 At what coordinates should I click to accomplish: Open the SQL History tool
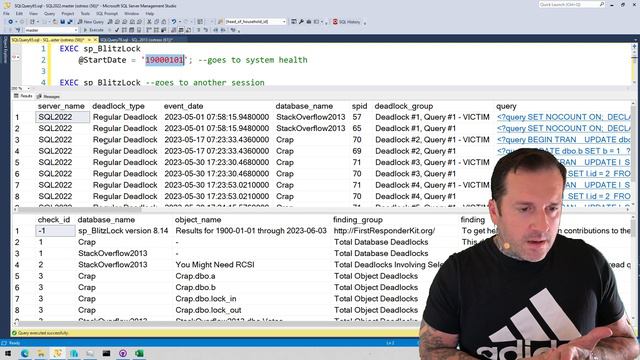click(x=347, y=22)
